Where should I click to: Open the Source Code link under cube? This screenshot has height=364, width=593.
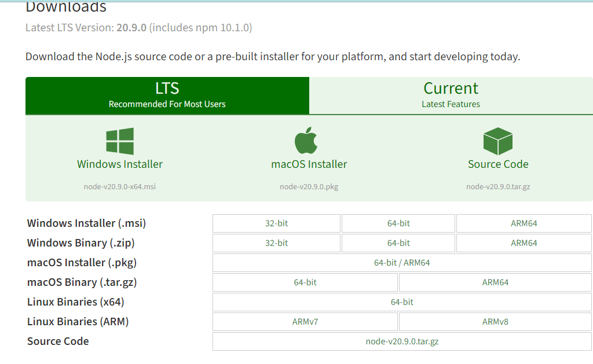[x=498, y=164]
